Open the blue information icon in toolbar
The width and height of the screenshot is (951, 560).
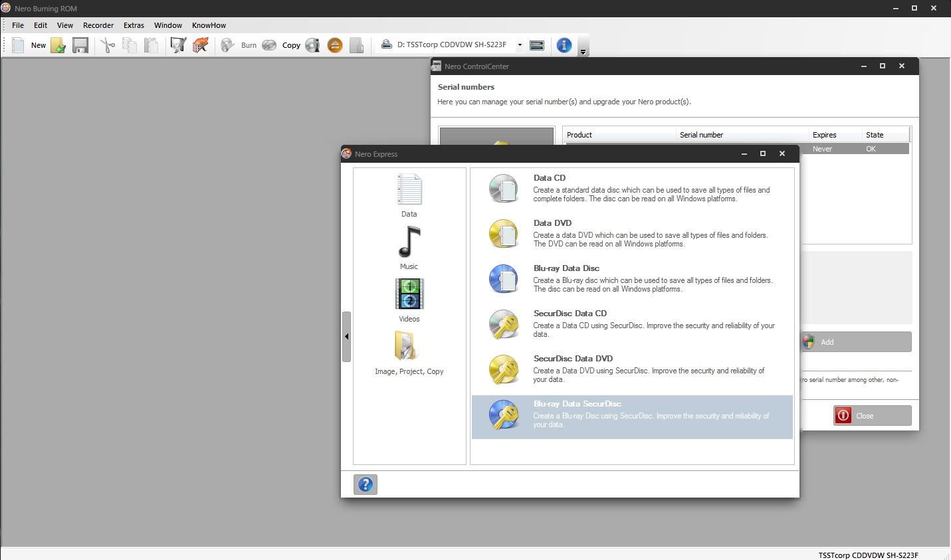tap(564, 45)
